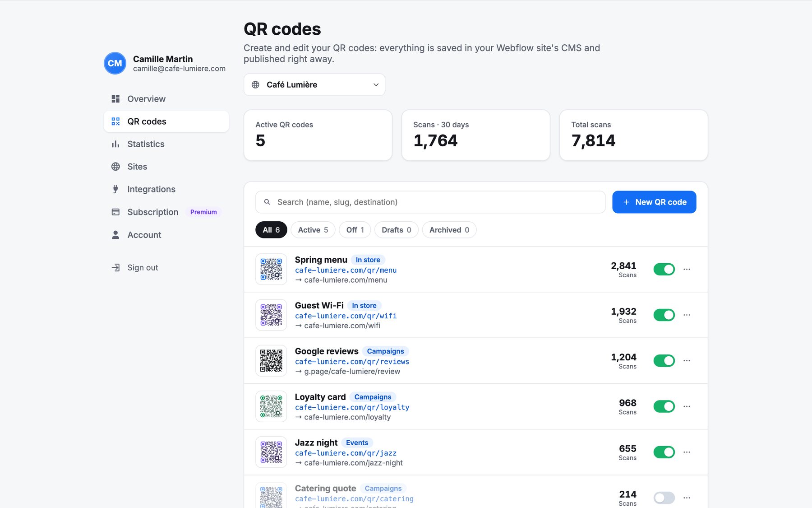
Task: Click the Overview dashboard icon
Action: pyautogui.click(x=115, y=99)
